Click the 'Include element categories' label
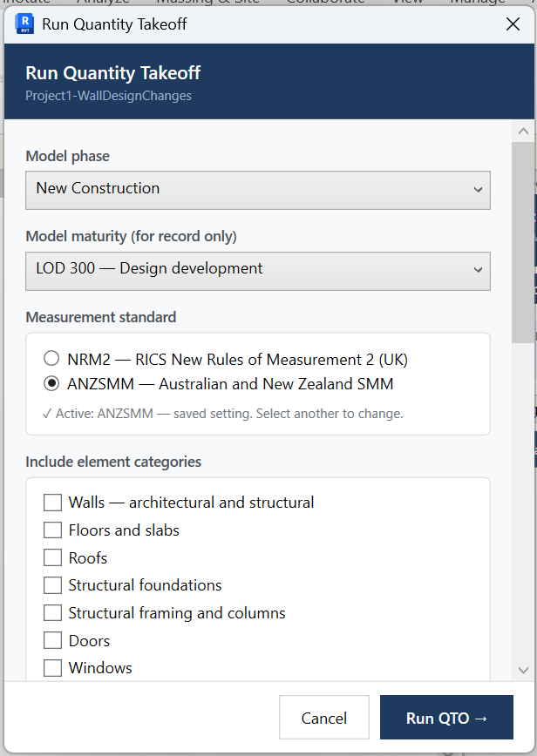Image resolution: width=537 pixels, height=756 pixels. (x=113, y=462)
